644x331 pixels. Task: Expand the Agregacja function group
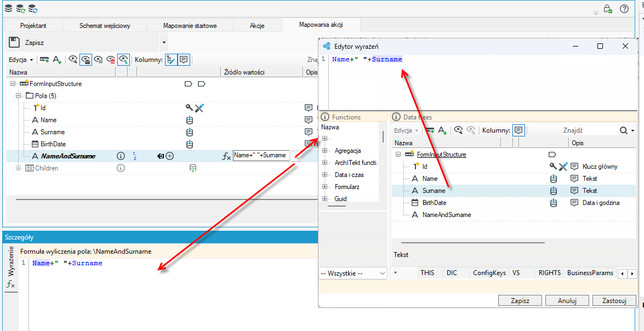tap(325, 150)
